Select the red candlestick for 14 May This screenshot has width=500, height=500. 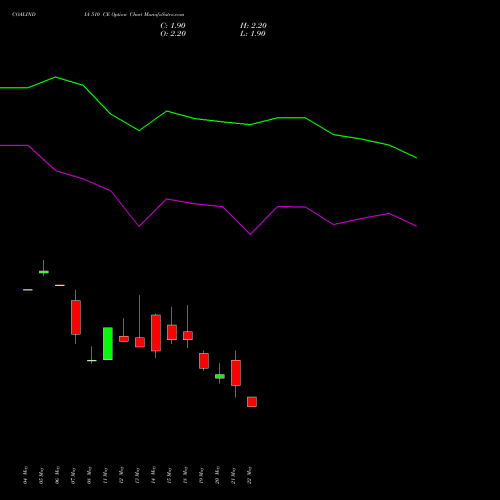pyautogui.click(x=156, y=333)
